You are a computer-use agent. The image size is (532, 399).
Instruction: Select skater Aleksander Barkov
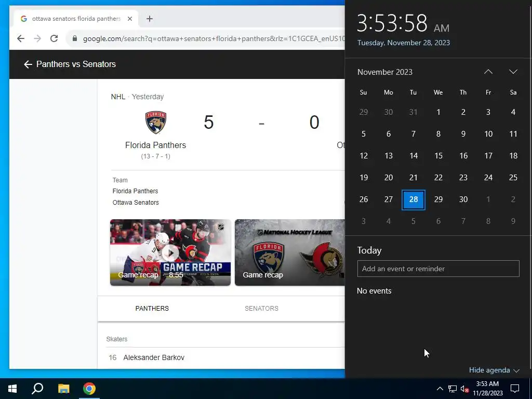[154, 357]
